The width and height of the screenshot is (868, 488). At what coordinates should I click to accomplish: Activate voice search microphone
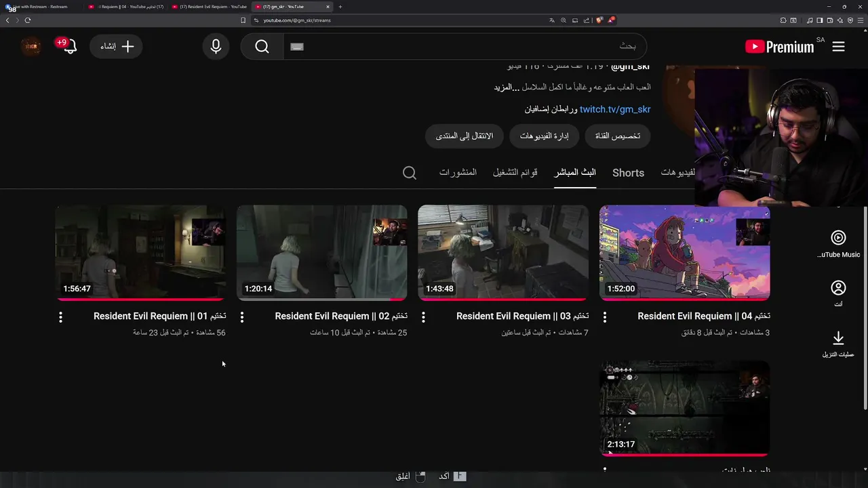point(216,46)
